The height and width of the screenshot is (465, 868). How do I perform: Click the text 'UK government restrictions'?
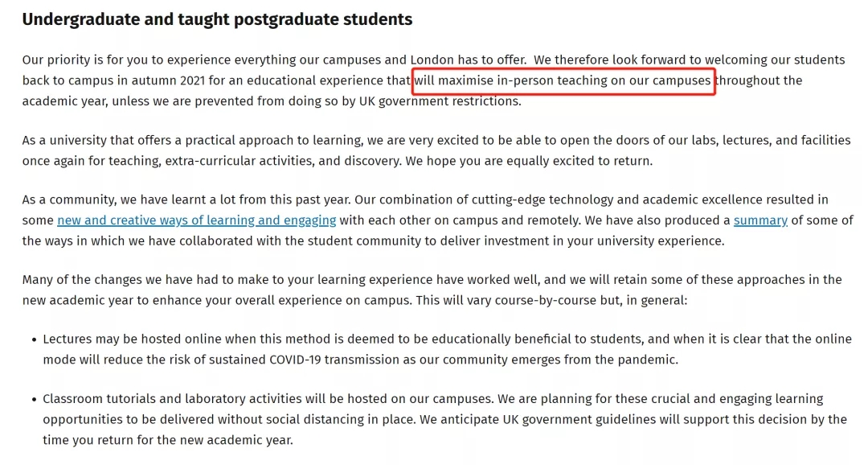click(x=440, y=101)
